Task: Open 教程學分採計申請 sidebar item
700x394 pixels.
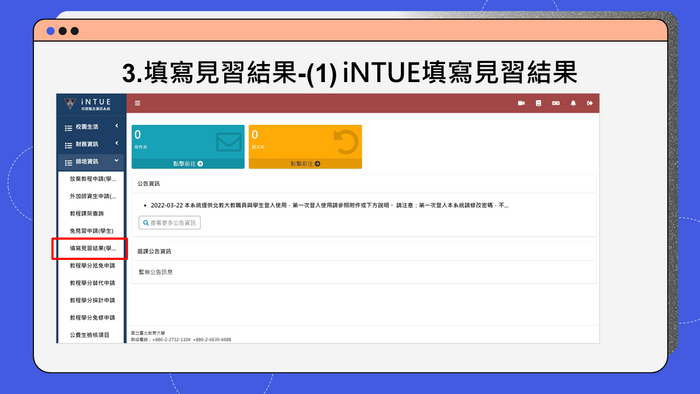Action: pos(92,300)
